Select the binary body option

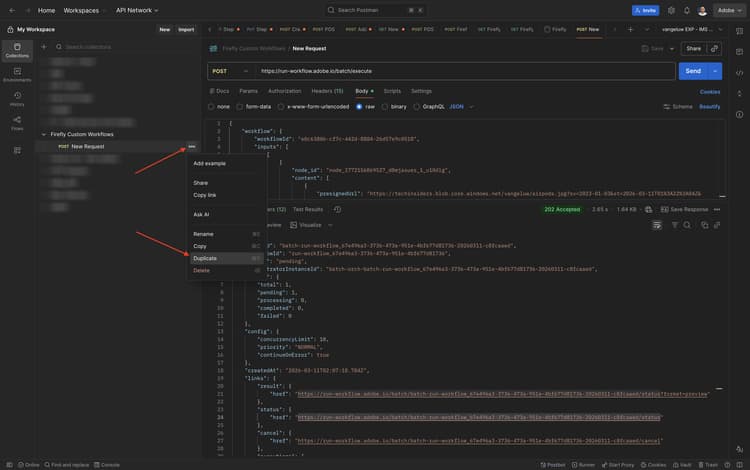pos(398,106)
